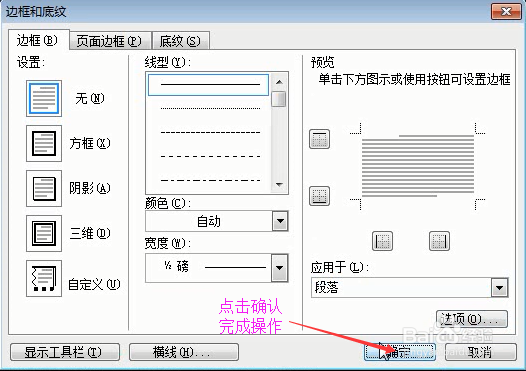Click the ½ 磅 width field

coord(208,268)
